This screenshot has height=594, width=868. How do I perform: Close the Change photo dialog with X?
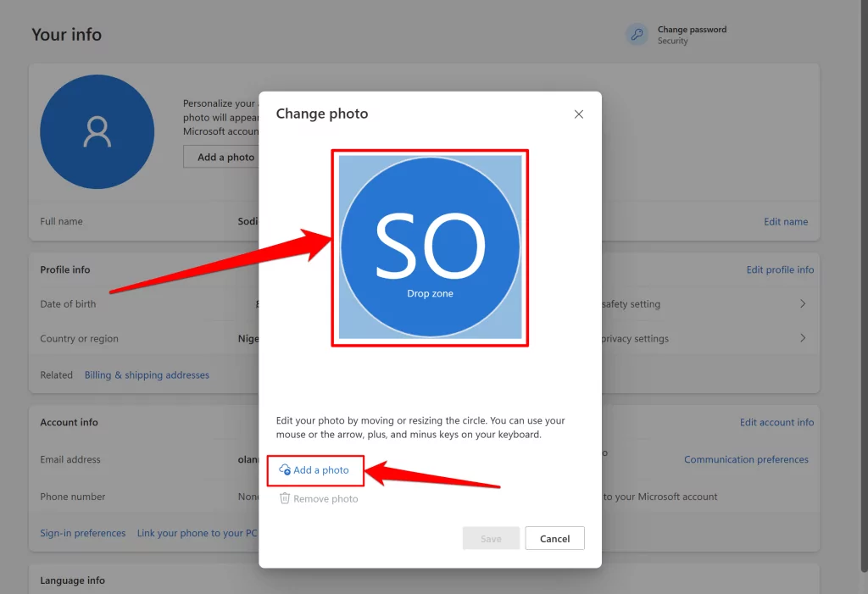click(578, 114)
